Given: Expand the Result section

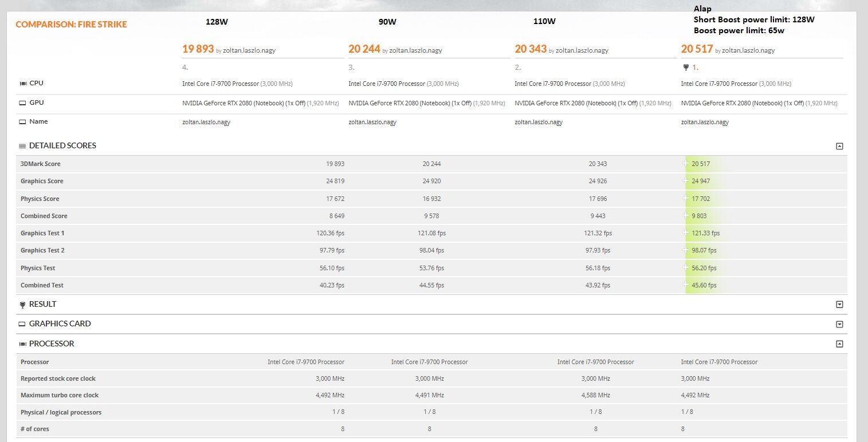Looking at the screenshot, I should pos(839,305).
